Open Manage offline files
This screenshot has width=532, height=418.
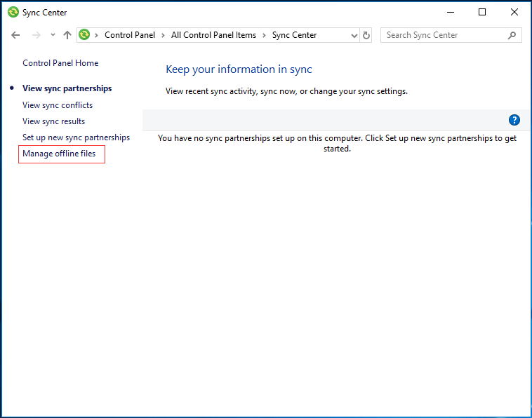click(x=59, y=154)
